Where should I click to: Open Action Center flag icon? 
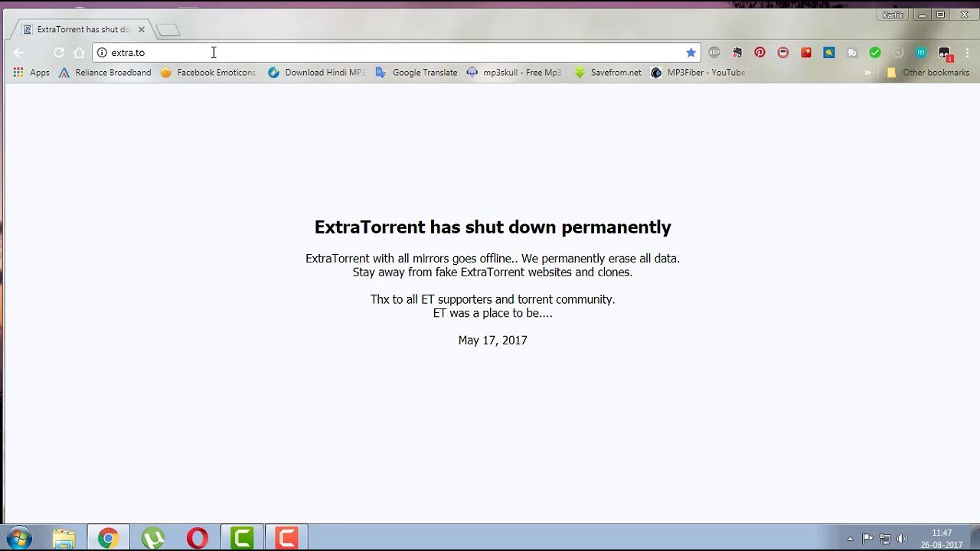867,539
